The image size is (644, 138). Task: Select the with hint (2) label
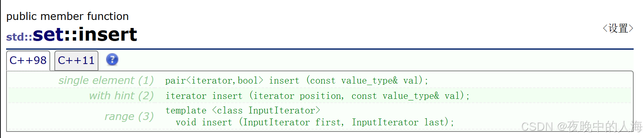pos(121,95)
